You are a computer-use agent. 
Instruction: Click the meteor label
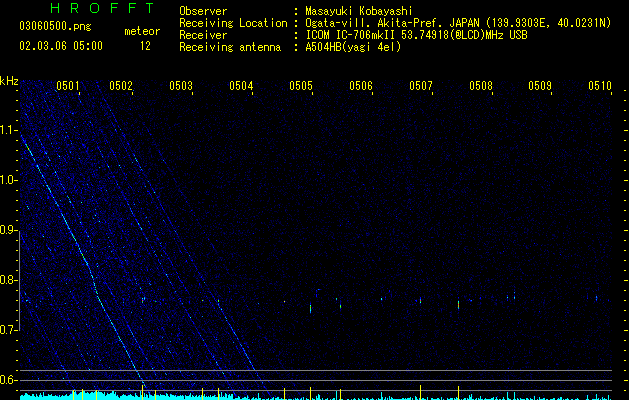pos(142,31)
